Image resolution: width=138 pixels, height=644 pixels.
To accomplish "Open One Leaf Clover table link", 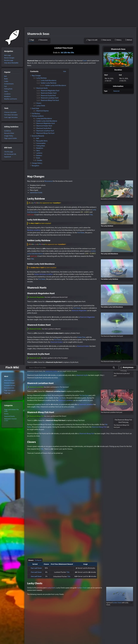I will click(36, 576).
